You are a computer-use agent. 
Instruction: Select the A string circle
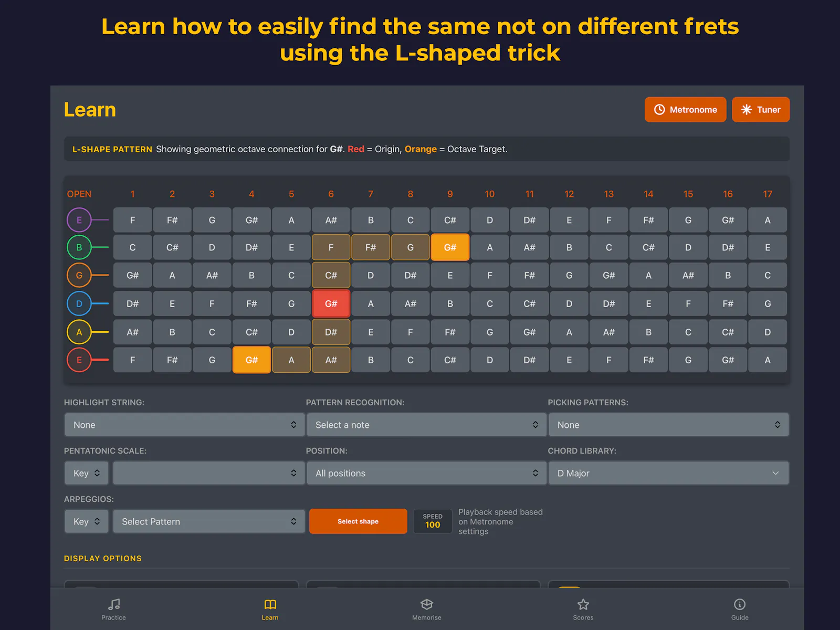79,332
